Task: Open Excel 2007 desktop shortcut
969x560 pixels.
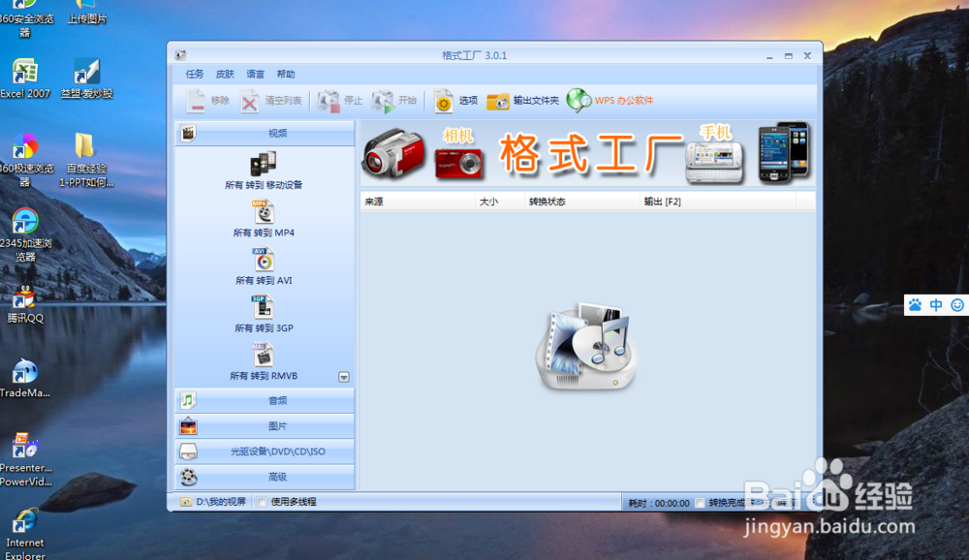Action: coord(25,79)
